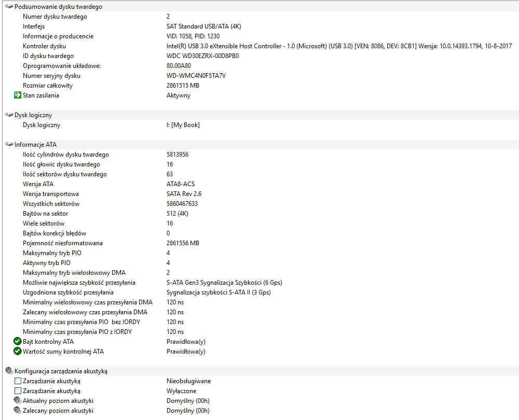Click the WDC WD30EZRX-00D8PB0 disk ID value
This screenshot has width=519, height=420.
click(x=202, y=56)
